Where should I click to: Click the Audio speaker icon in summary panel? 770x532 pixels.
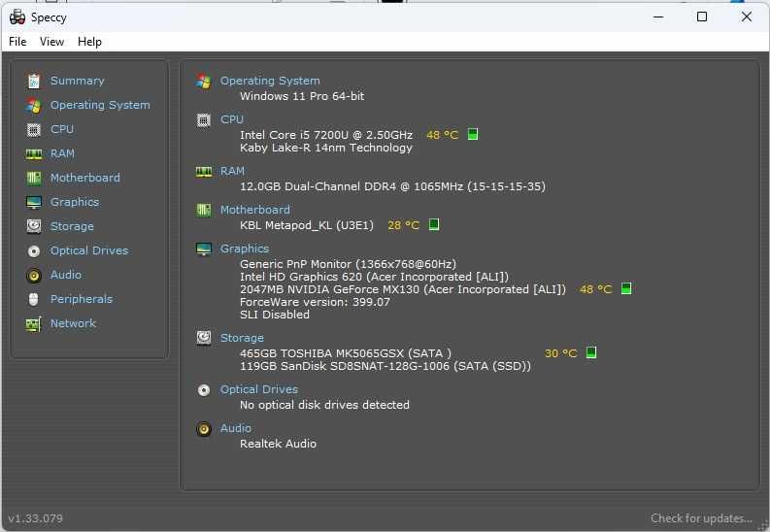[x=203, y=429]
